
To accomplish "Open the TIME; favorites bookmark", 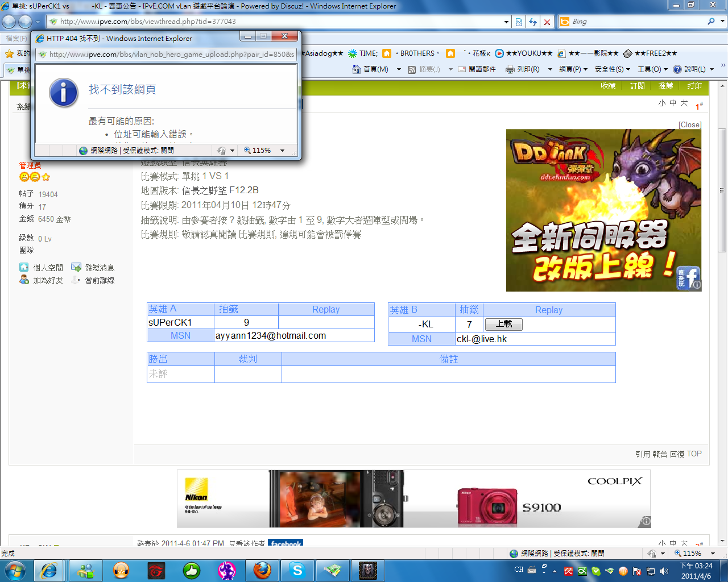I will click(363, 53).
